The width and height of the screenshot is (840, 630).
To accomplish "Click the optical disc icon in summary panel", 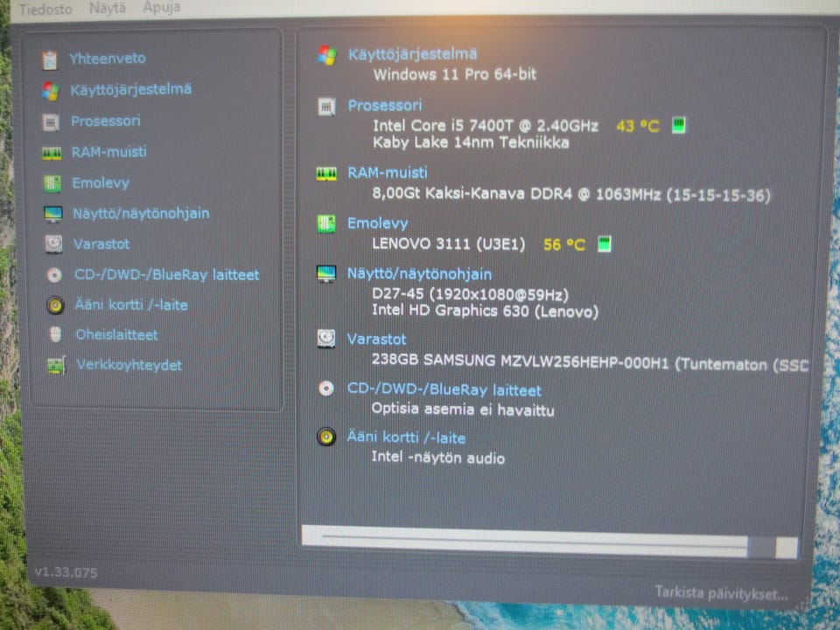I will [x=326, y=388].
